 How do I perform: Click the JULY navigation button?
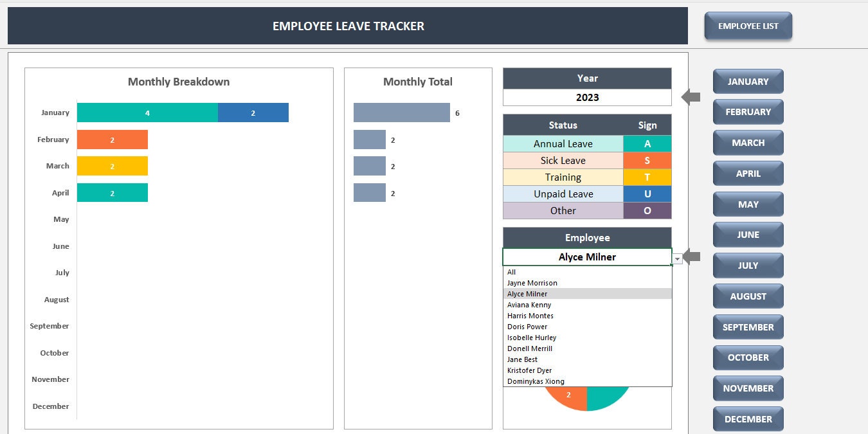(748, 265)
